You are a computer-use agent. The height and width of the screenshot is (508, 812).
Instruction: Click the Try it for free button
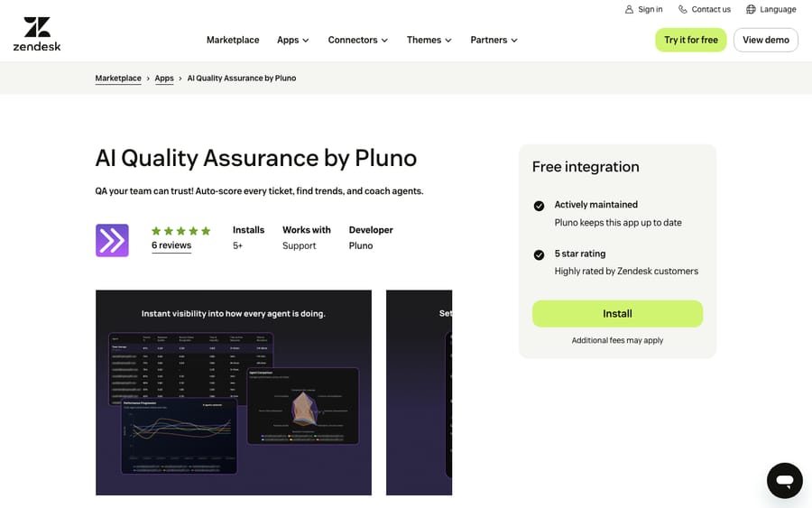(x=691, y=40)
